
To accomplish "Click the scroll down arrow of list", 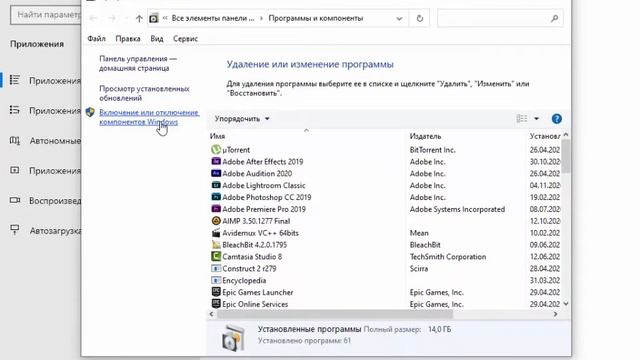I will click(x=566, y=304).
